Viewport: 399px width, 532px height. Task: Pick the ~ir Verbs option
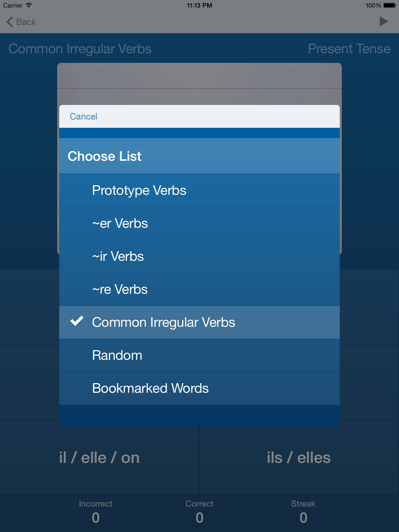click(x=199, y=256)
